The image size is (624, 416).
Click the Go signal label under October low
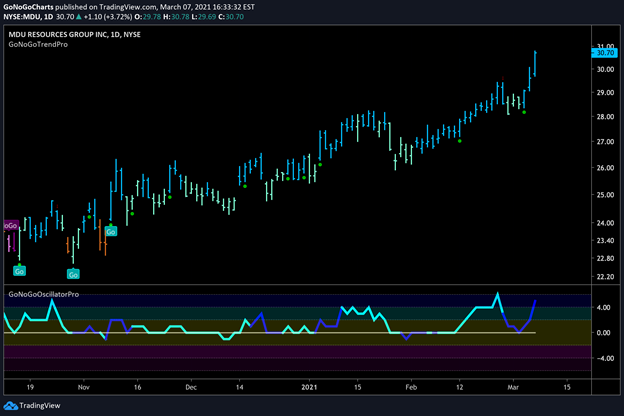click(19, 271)
